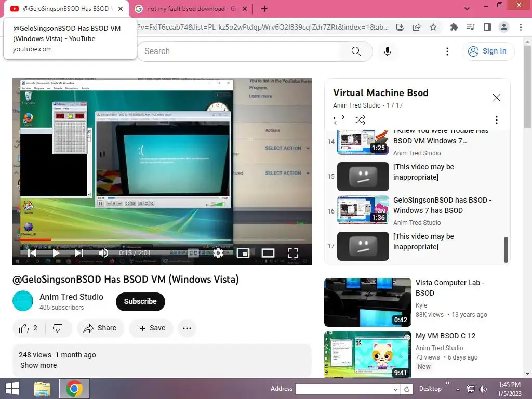Image resolution: width=532 pixels, height=399 pixels.
Task: Show hidden system tray icons
Action: [458, 389]
